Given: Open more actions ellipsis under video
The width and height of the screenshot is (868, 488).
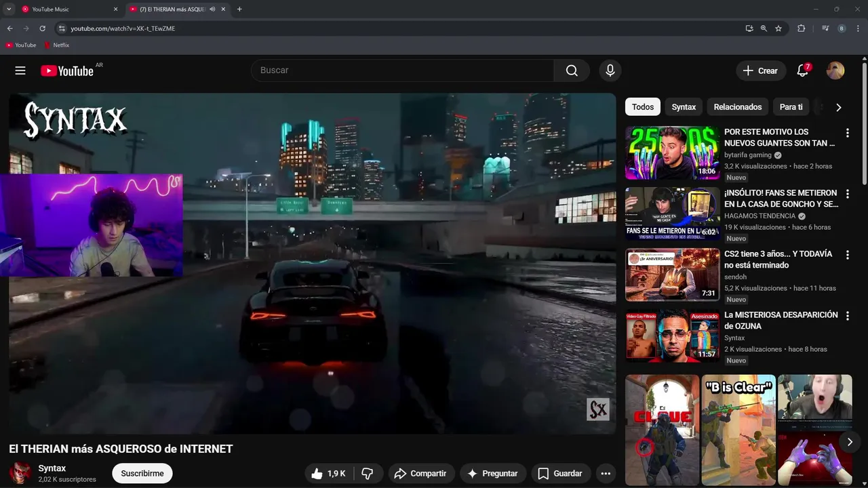Looking at the screenshot, I should point(606,474).
